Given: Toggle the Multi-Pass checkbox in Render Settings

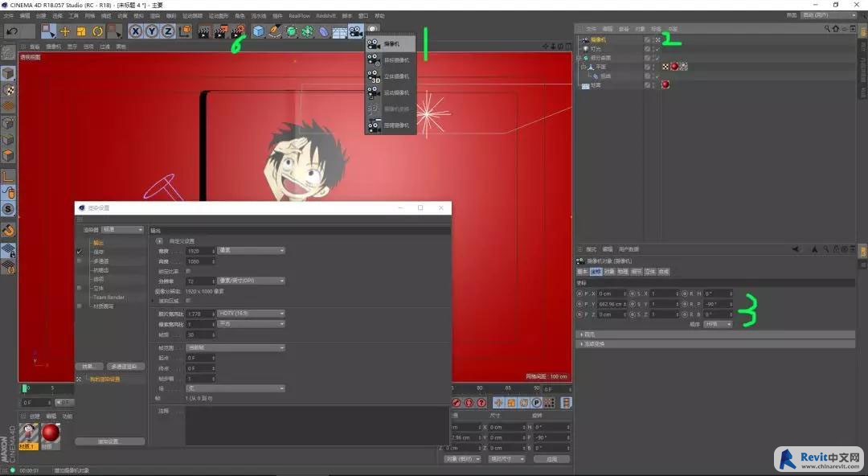Looking at the screenshot, I should [x=79, y=261].
